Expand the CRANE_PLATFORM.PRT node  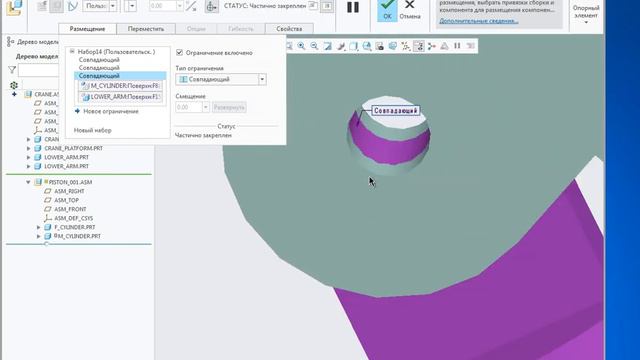(29, 148)
